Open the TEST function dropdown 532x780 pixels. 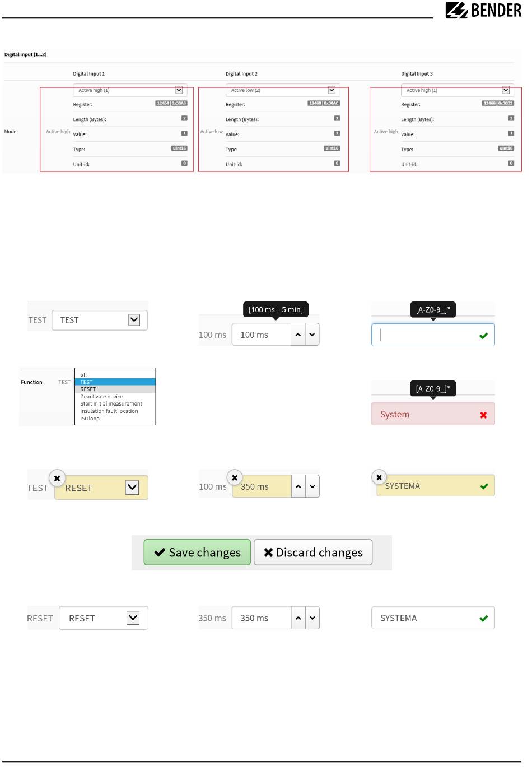100,320
